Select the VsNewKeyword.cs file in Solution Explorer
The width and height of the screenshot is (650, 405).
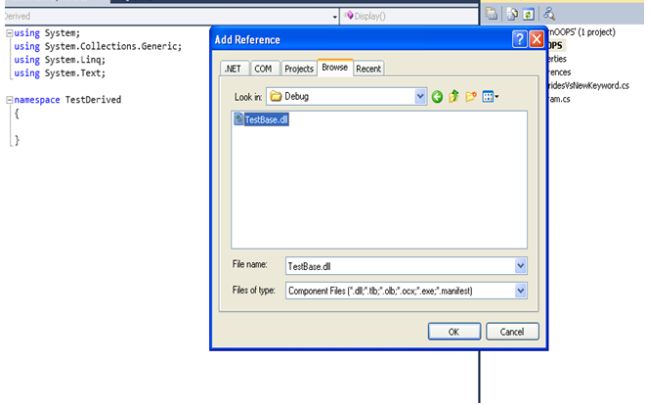point(588,85)
